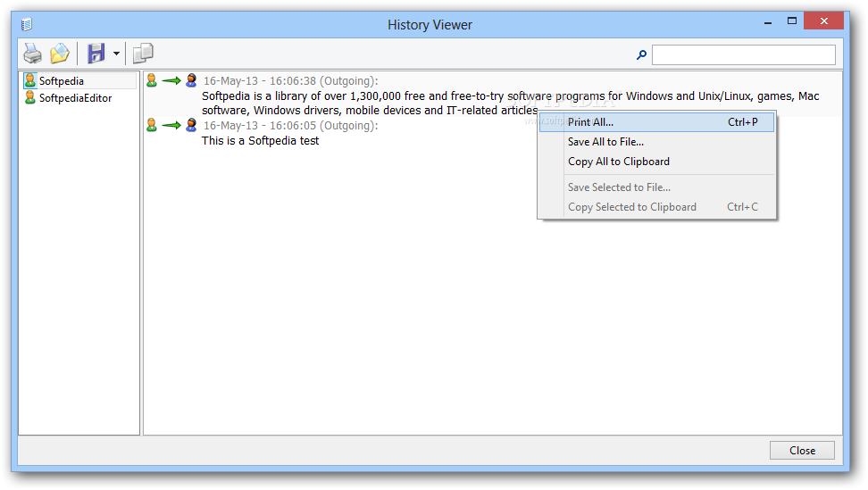Minimize the History Viewer window

tap(768, 22)
